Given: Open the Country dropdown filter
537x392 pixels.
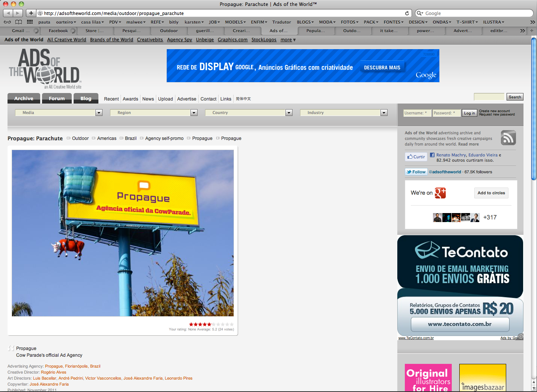Looking at the screenshot, I should (x=249, y=113).
